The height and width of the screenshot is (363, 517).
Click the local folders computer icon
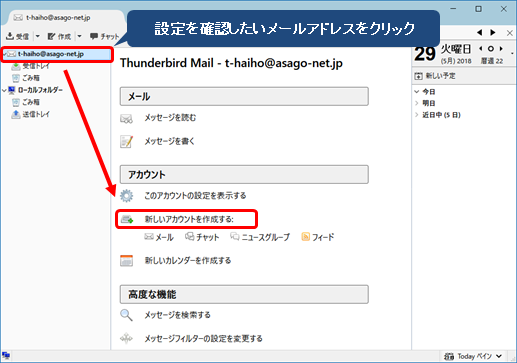point(12,90)
